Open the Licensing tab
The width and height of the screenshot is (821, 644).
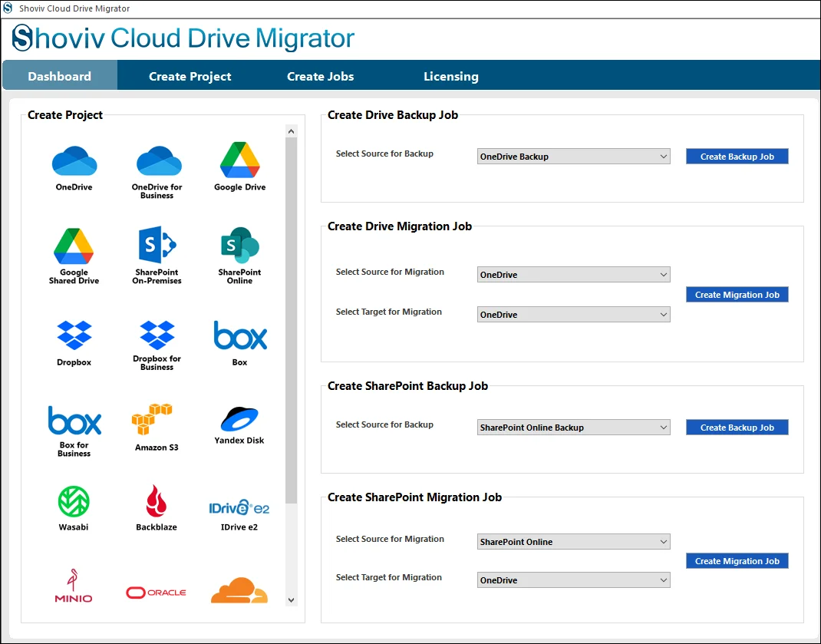451,77
